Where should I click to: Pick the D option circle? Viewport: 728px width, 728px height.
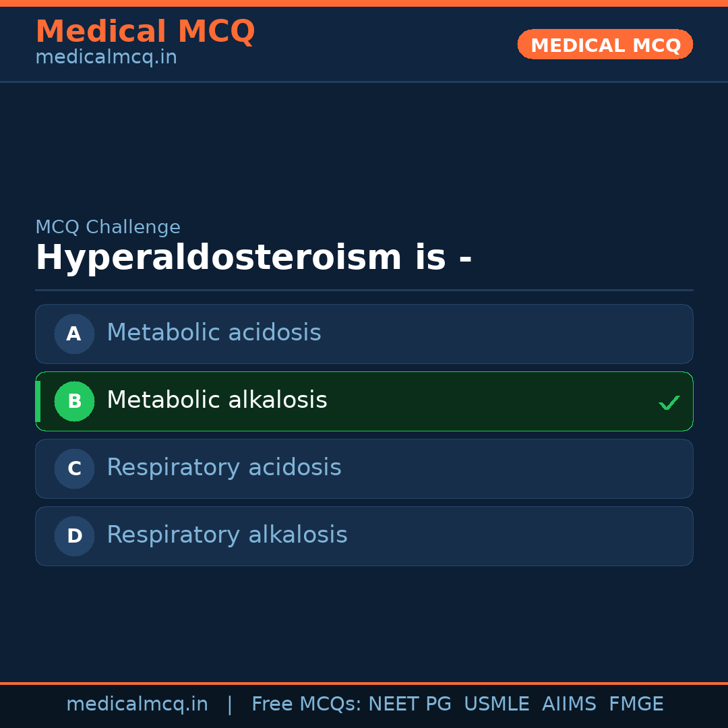tap(74, 536)
